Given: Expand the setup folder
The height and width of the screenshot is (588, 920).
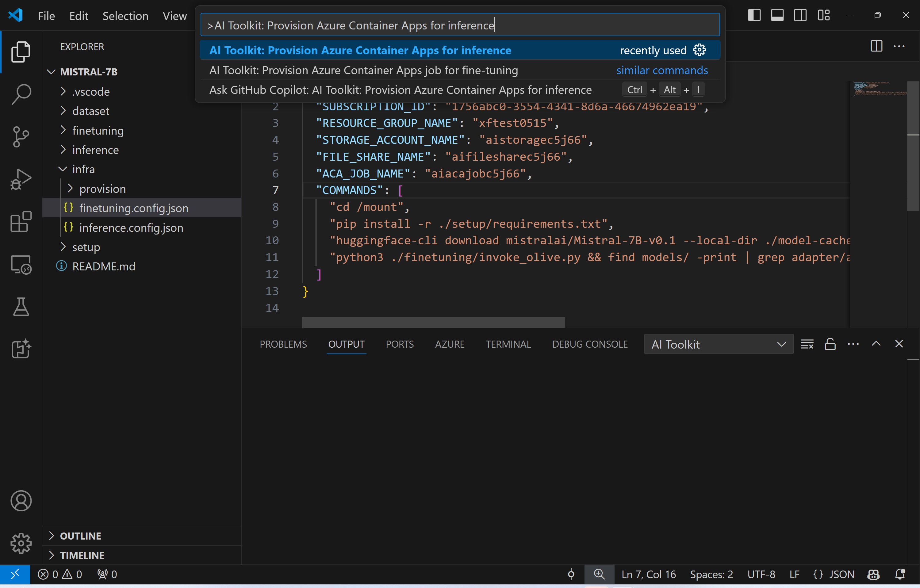Looking at the screenshot, I should (x=63, y=247).
